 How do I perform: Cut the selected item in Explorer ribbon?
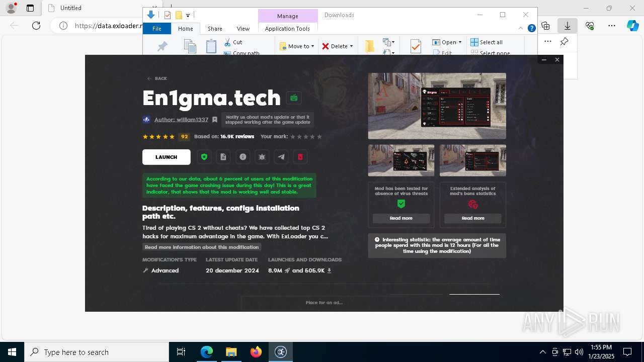(233, 42)
